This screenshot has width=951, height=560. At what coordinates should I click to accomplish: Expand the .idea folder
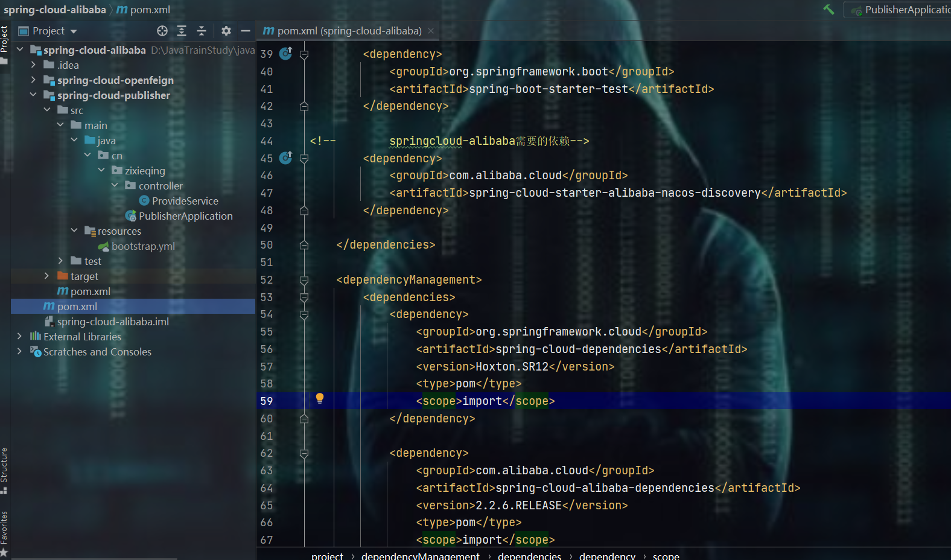[33, 65]
